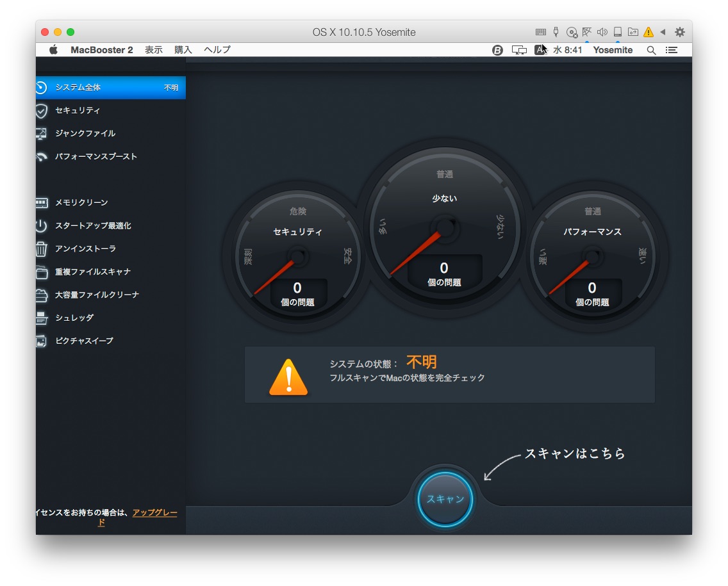Follow the アップグレード link
This screenshot has height=586, width=728.
154,513
